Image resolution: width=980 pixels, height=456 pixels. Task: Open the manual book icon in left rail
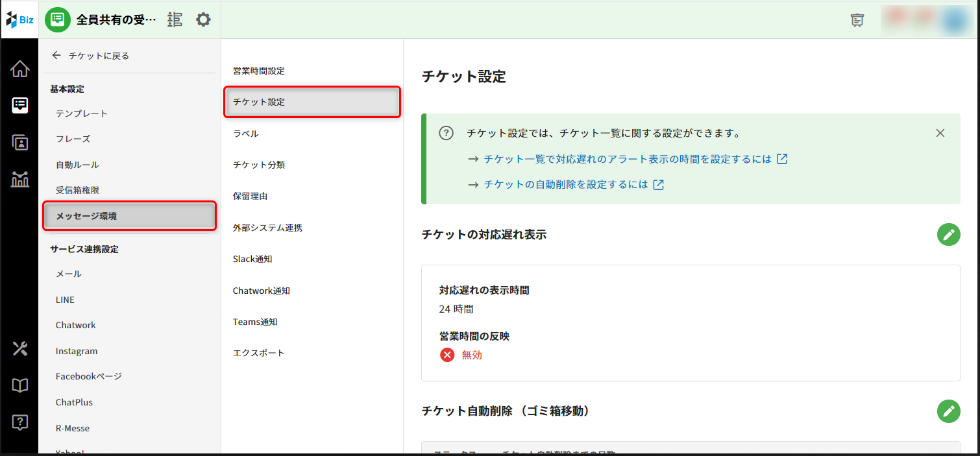(20, 386)
